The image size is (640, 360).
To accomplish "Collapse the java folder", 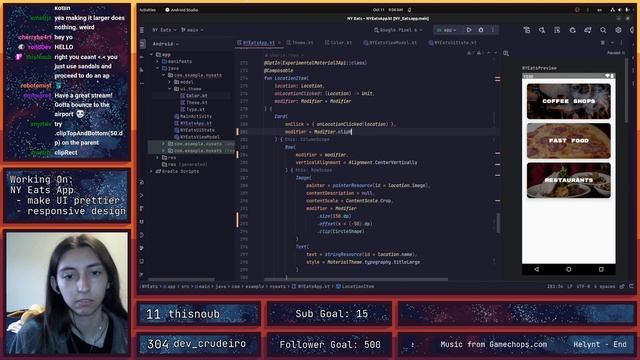I will (158, 68).
